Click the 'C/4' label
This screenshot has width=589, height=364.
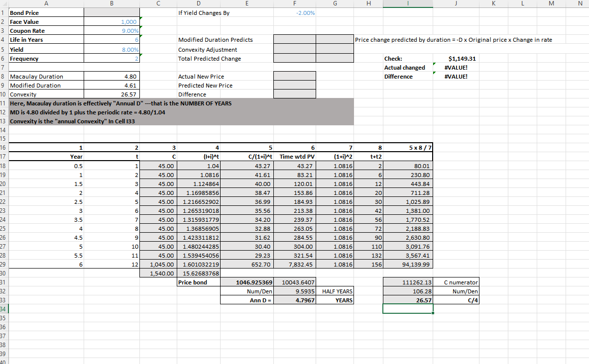pyautogui.click(x=456, y=300)
